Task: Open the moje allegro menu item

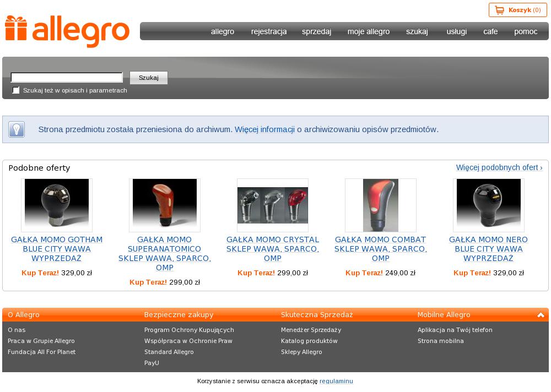Action: tap(369, 31)
